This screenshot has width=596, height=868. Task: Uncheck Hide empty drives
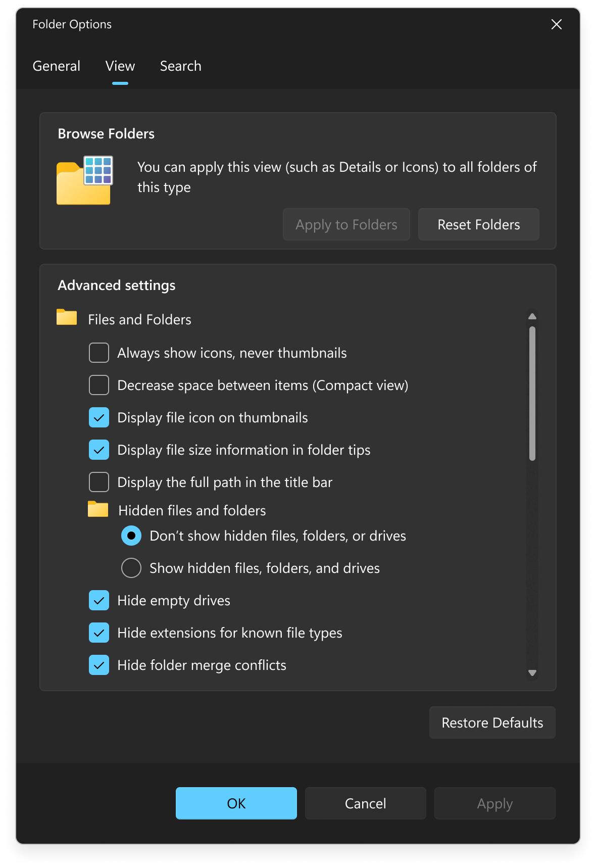point(99,600)
